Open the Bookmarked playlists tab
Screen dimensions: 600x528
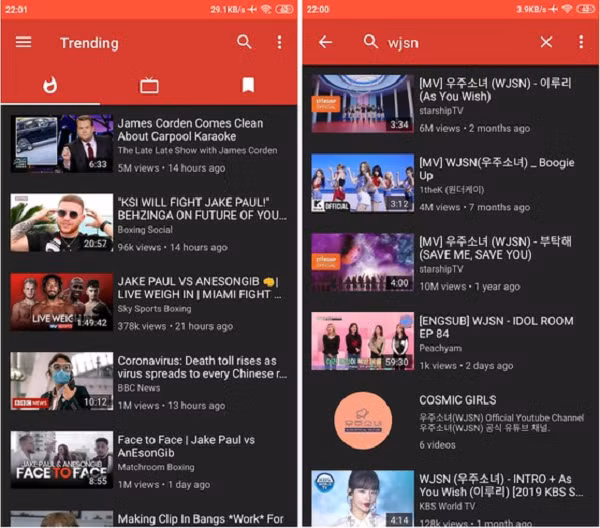(x=248, y=85)
